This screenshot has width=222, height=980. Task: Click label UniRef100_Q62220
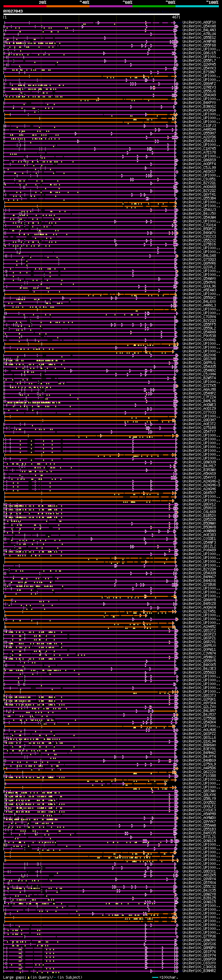(x=199, y=772)
